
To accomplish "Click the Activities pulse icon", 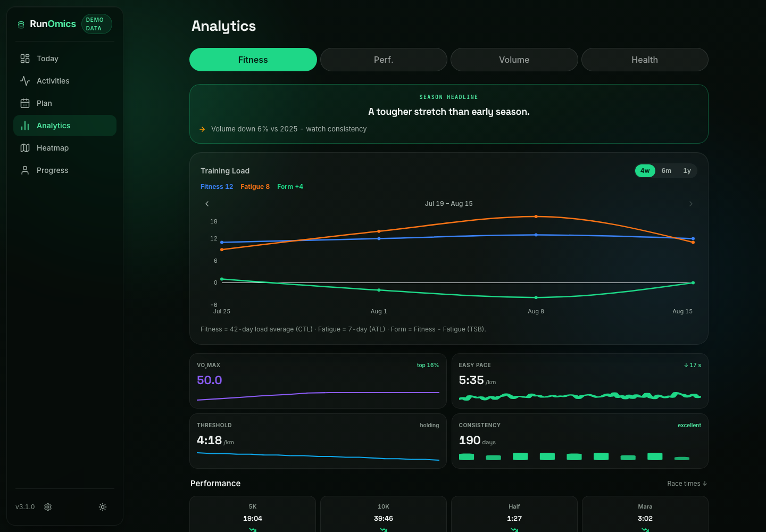I will [25, 81].
